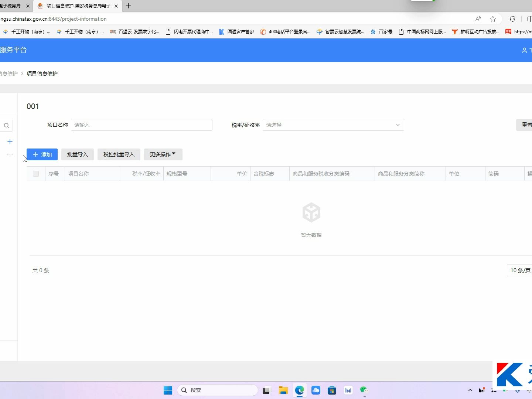Open the 400电话平台登录 bookmark

point(285,32)
